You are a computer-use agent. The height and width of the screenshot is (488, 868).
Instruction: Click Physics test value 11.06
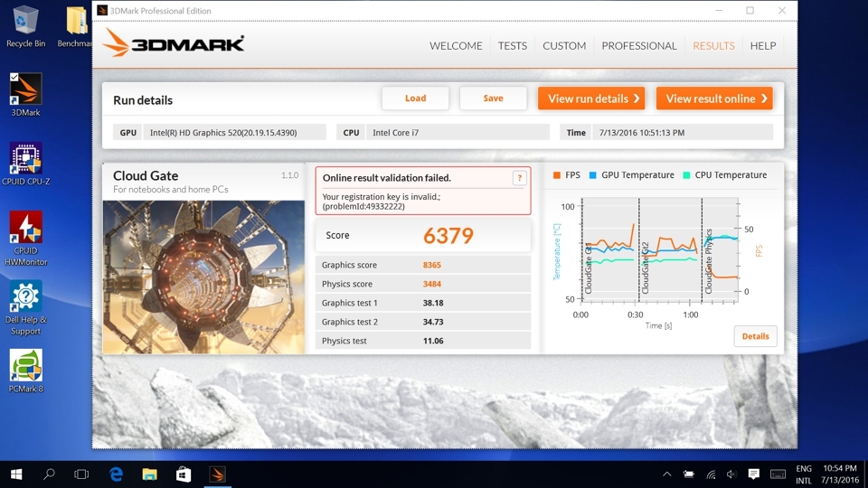click(433, 341)
